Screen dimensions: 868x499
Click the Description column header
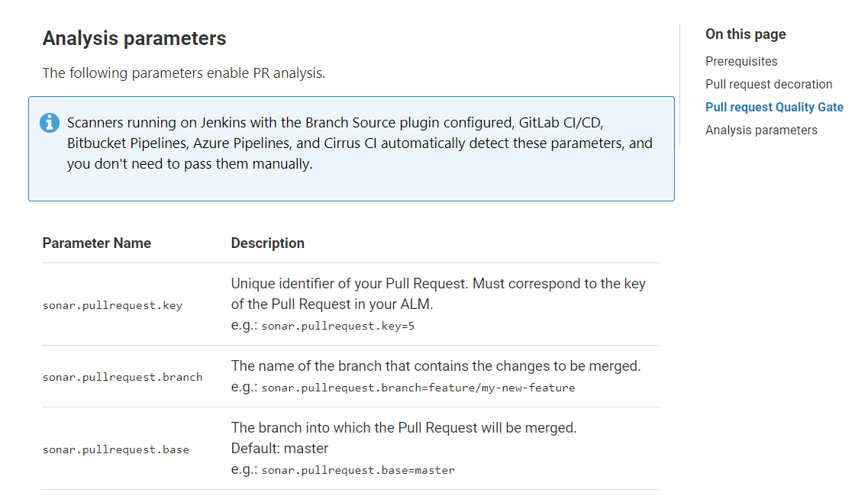click(x=268, y=243)
